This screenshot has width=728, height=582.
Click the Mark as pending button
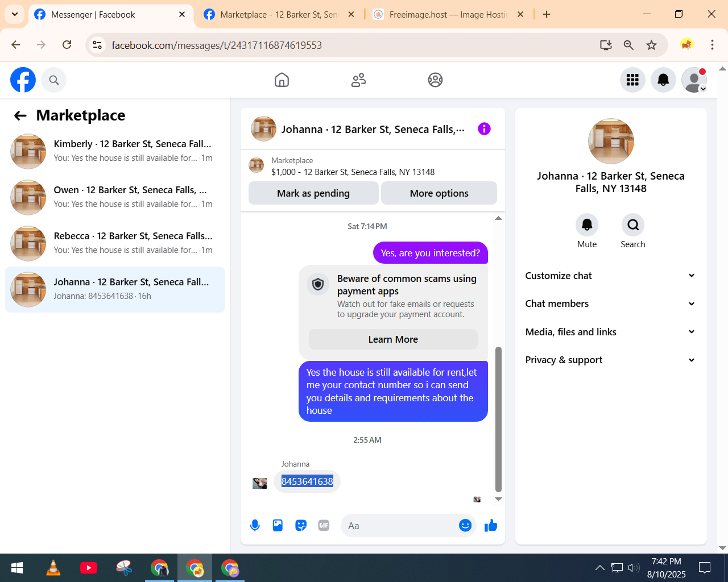point(313,193)
